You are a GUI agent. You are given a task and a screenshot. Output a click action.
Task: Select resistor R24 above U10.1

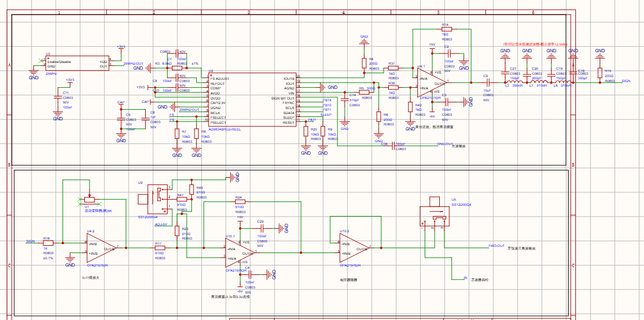tap(240, 202)
